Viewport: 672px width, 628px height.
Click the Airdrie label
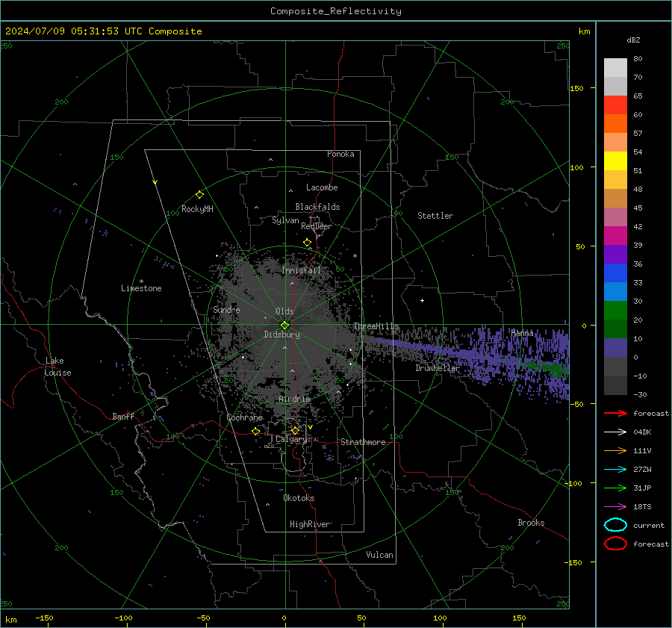tap(294, 399)
